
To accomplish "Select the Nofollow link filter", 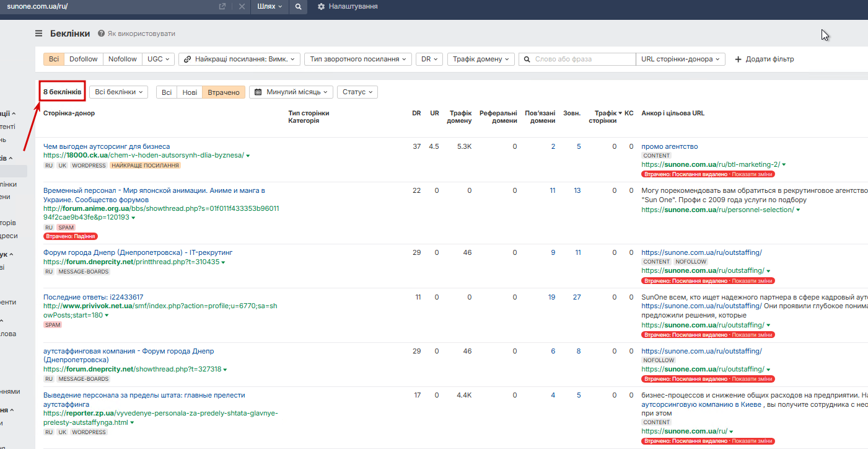I will coord(122,59).
